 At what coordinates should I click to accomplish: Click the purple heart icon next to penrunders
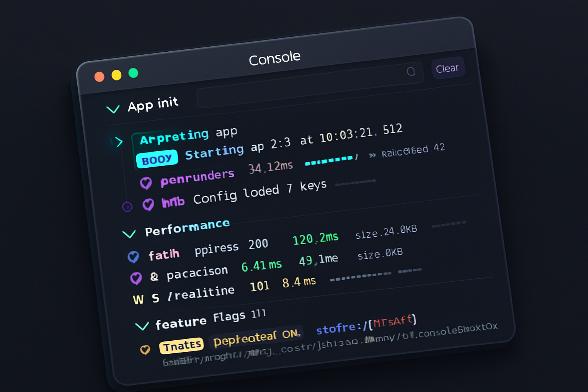coord(147,183)
